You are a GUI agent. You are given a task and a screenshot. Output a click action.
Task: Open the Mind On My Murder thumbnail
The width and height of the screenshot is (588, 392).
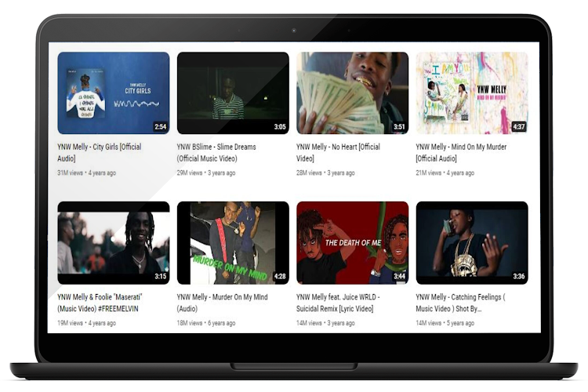(x=471, y=93)
